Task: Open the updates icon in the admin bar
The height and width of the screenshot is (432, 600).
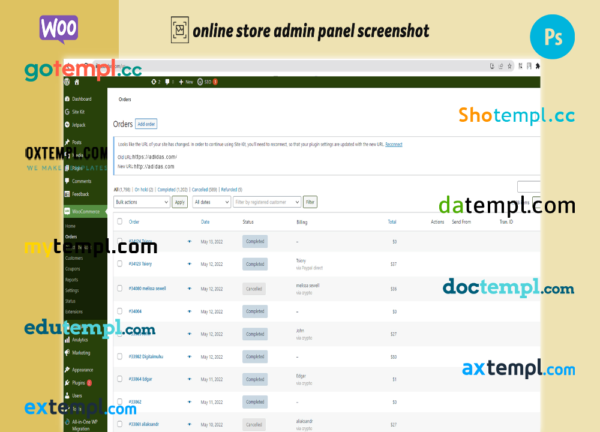Action: coord(154,82)
